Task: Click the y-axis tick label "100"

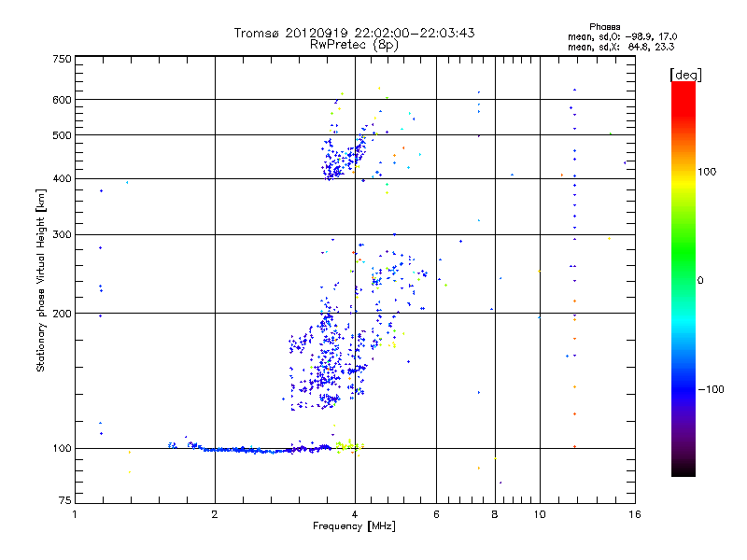Action: 62,449
